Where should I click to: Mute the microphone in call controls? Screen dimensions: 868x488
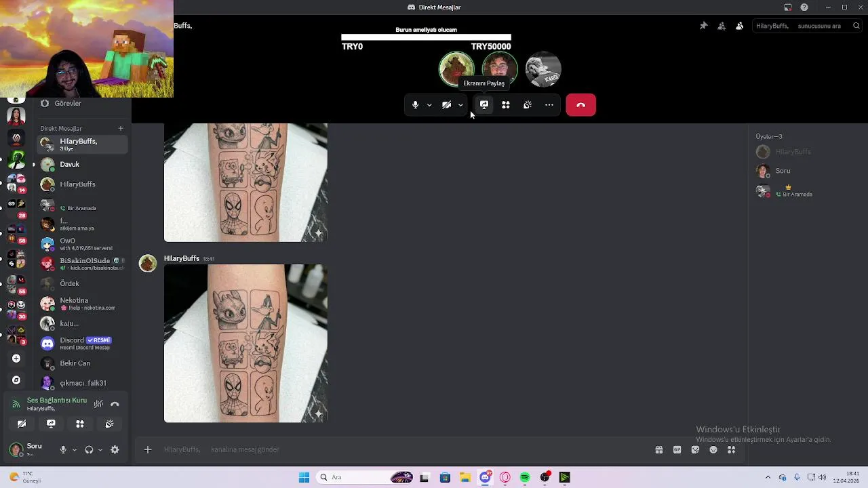click(x=415, y=105)
